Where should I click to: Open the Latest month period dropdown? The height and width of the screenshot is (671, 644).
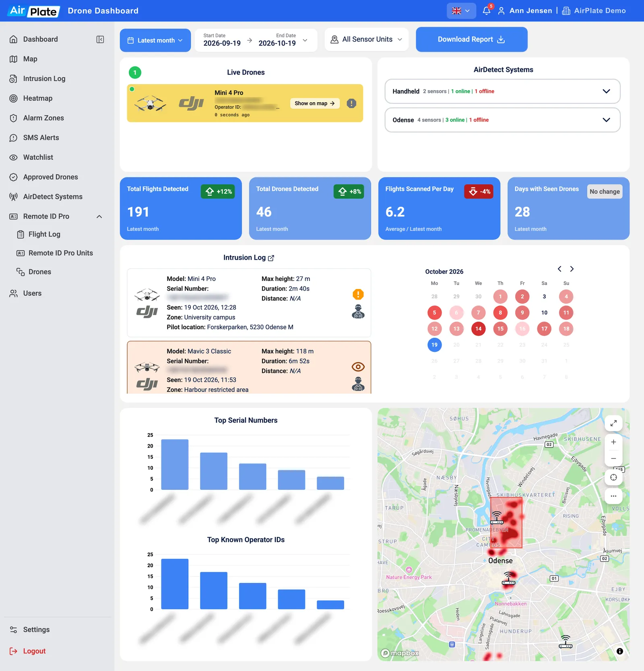pyautogui.click(x=155, y=40)
